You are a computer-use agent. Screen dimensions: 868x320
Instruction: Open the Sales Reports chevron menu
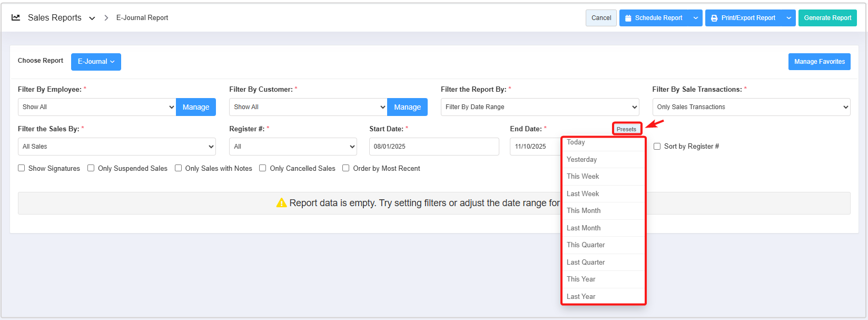[x=92, y=18]
